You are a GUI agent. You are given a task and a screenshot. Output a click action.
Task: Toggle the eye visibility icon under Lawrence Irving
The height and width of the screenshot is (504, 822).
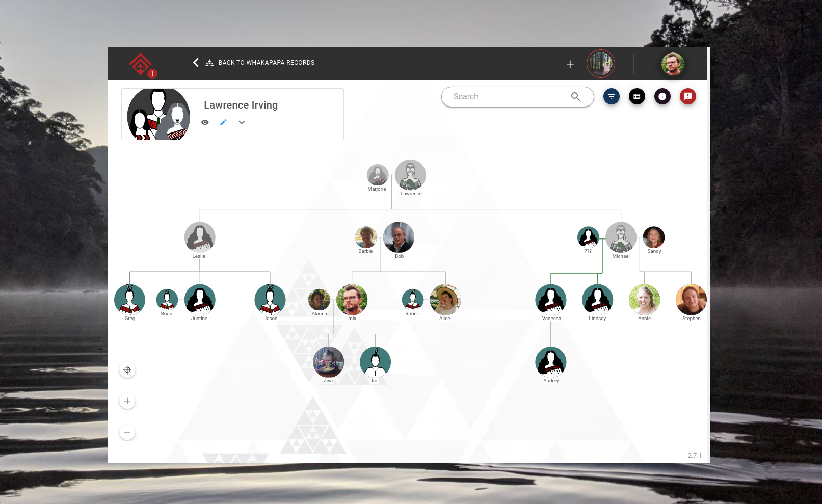[x=205, y=122]
